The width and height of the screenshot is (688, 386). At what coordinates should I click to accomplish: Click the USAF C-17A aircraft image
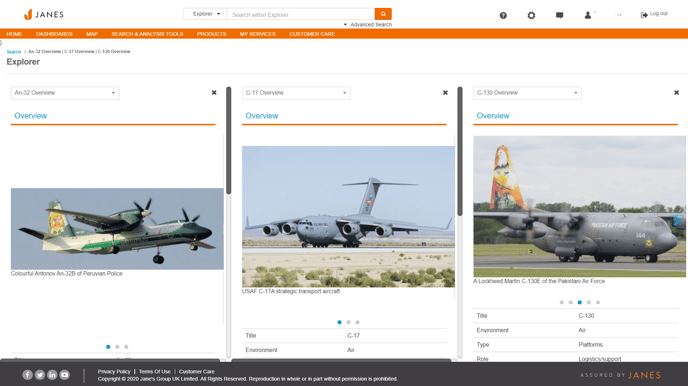pos(348,217)
